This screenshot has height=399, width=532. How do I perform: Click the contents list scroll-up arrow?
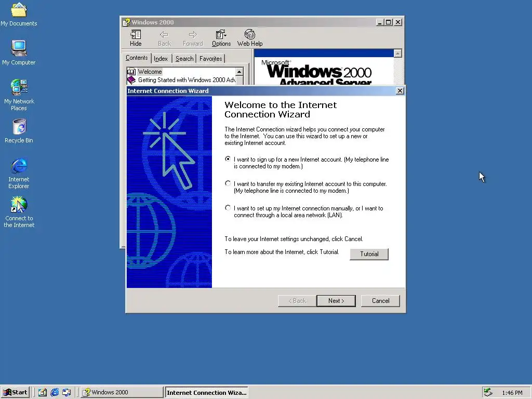tap(239, 72)
